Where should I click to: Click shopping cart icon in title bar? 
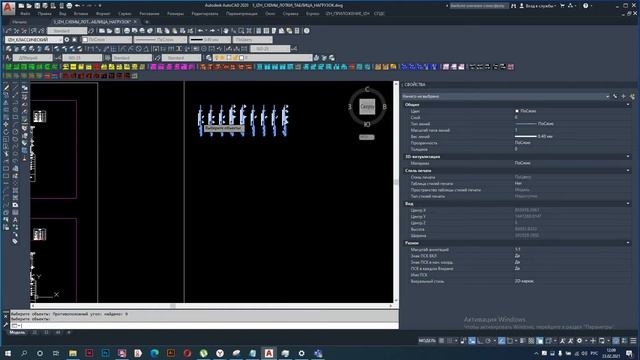[x=562, y=6]
